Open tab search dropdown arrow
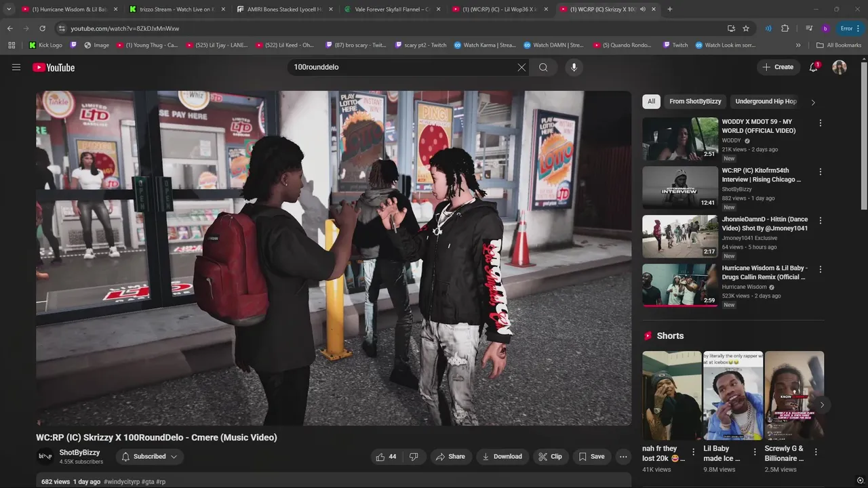Viewport: 868px width, 488px height. tap(9, 9)
